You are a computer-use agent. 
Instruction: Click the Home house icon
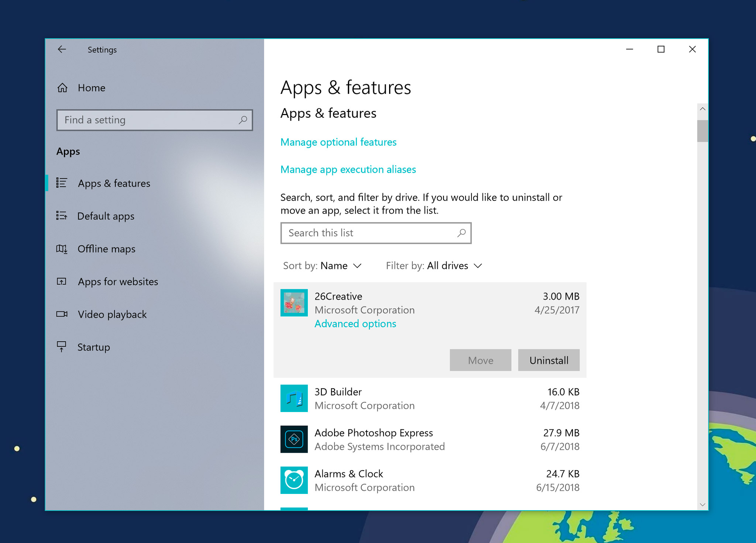(x=62, y=88)
